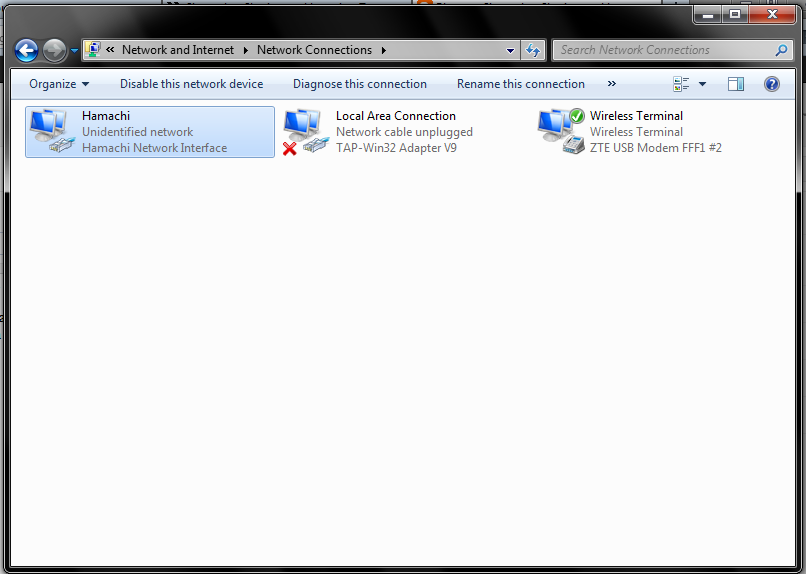Expand the hidden path chevron «

(x=110, y=50)
